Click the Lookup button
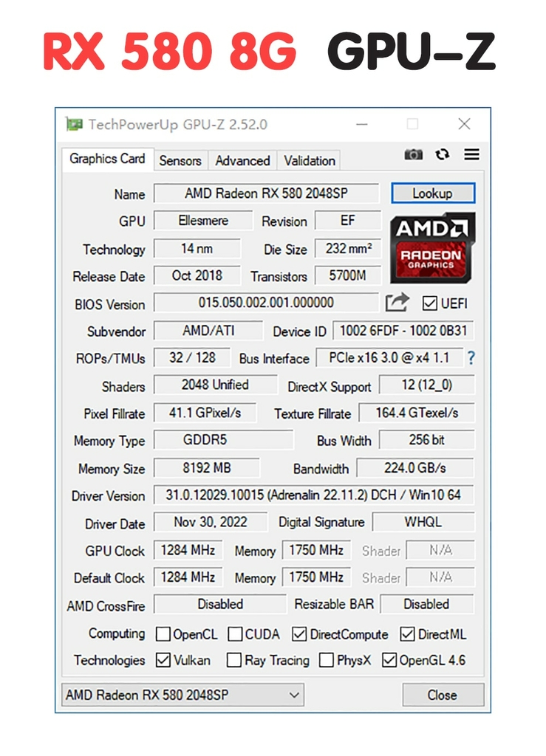Screen dimensions: 546x756 [x=433, y=193]
